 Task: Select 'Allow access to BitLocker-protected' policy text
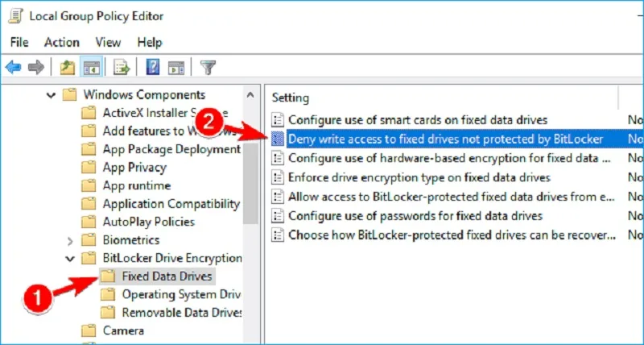click(452, 197)
